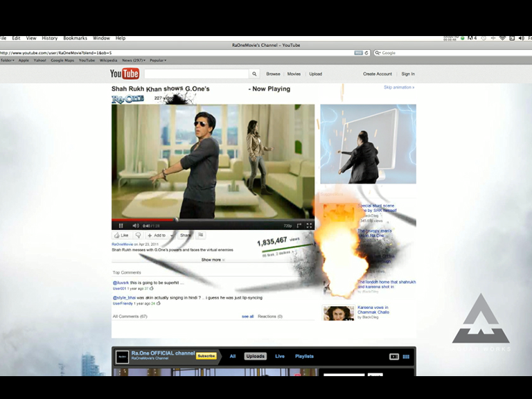Click the YouTube search input field

click(197, 74)
